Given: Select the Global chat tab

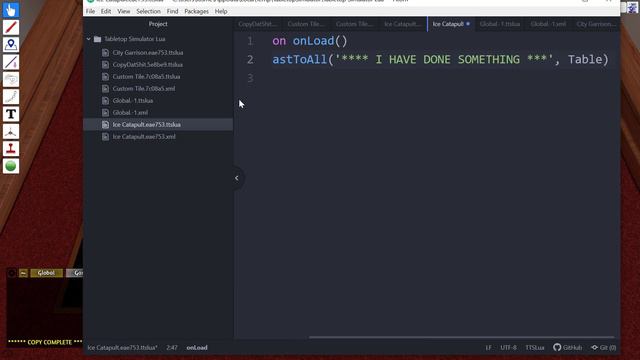Looking at the screenshot, I should point(46,273).
